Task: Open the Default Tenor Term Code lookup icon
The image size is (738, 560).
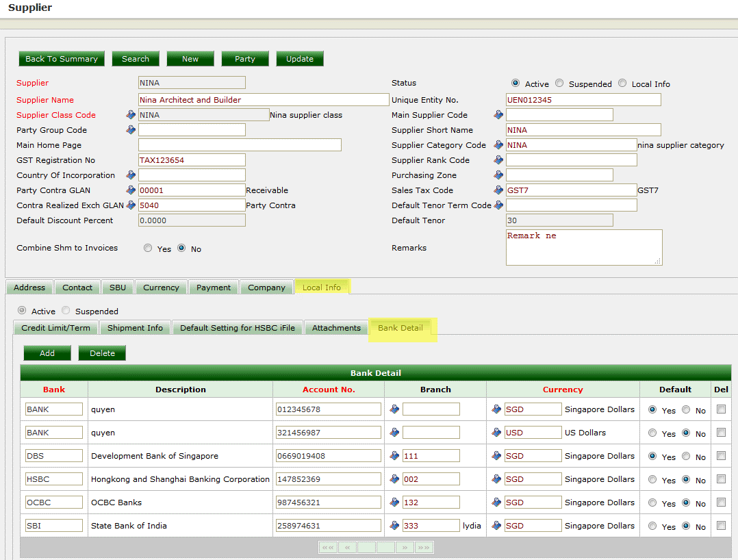Action: pyautogui.click(x=498, y=205)
